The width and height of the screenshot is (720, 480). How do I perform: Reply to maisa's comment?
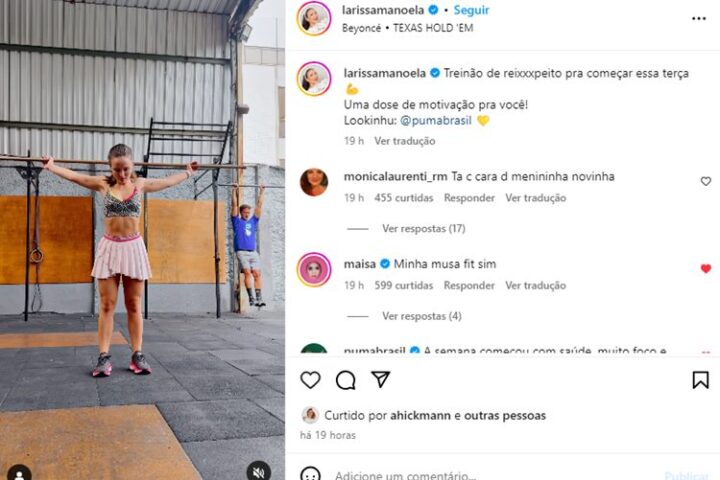469,285
